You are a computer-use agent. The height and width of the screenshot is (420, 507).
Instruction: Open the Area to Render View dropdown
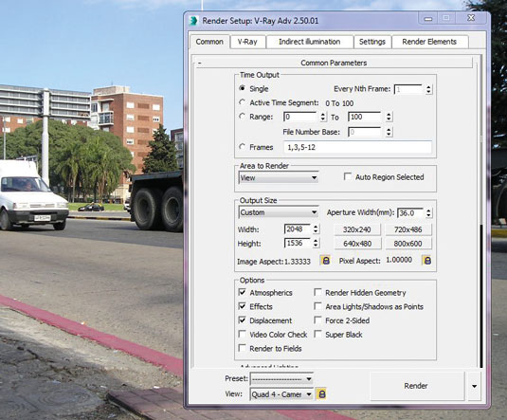[279, 177]
